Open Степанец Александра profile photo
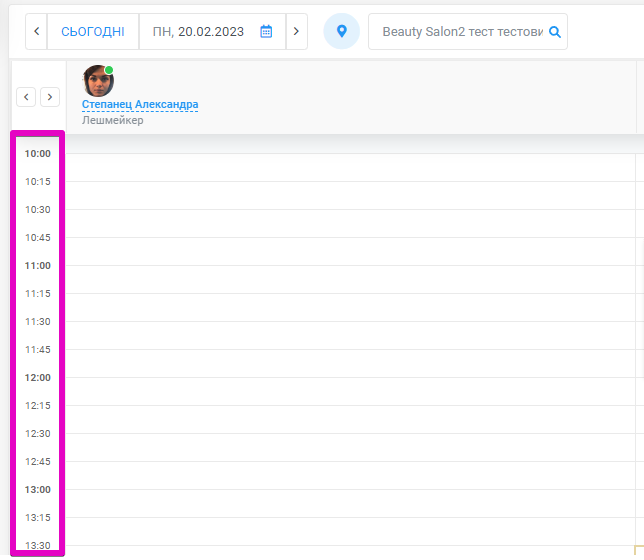Image resolution: width=644 pixels, height=560 pixels. [x=98, y=81]
